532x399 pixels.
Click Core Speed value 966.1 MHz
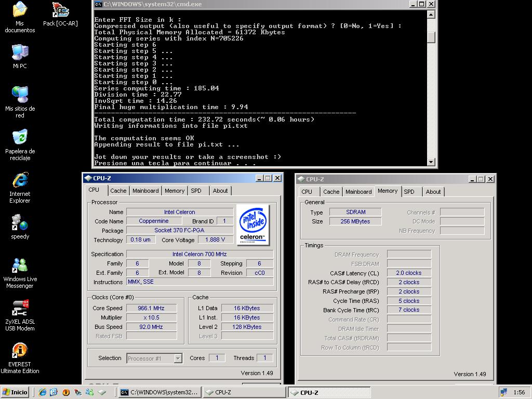tap(151, 308)
